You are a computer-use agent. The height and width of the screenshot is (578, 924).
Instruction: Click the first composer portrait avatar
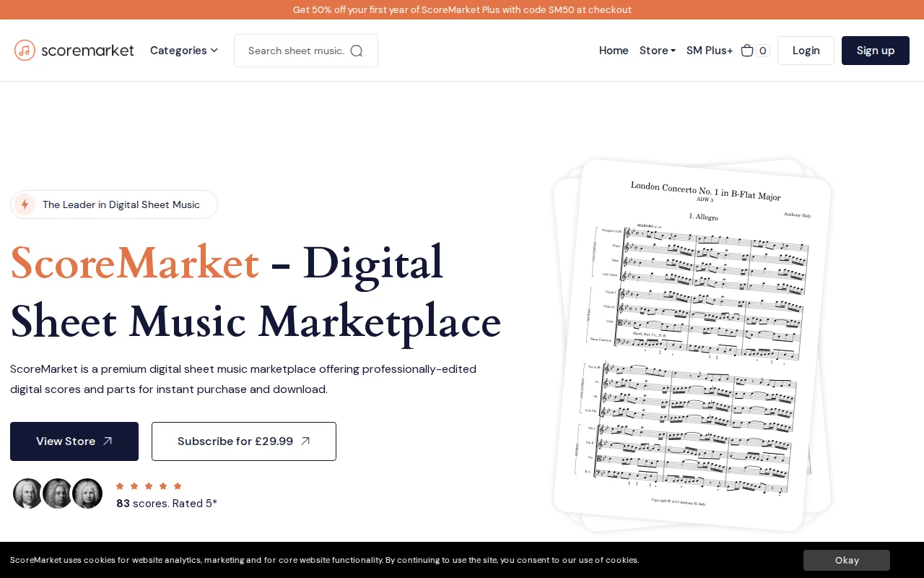tap(28, 493)
